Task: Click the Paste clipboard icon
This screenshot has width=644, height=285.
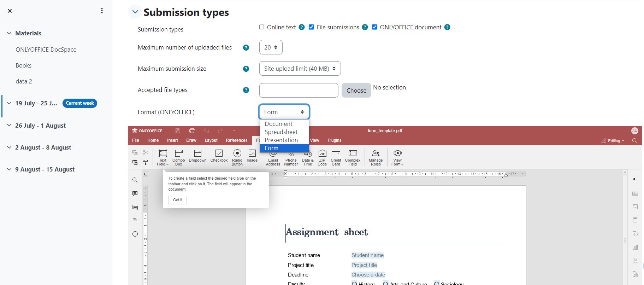Action: click(x=135, y=162)
